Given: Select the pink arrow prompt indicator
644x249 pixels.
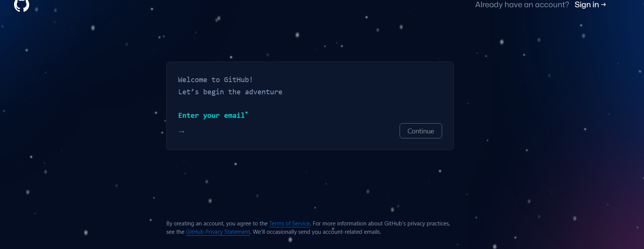Looking at the screenshot, I should (x=181, y=132).
